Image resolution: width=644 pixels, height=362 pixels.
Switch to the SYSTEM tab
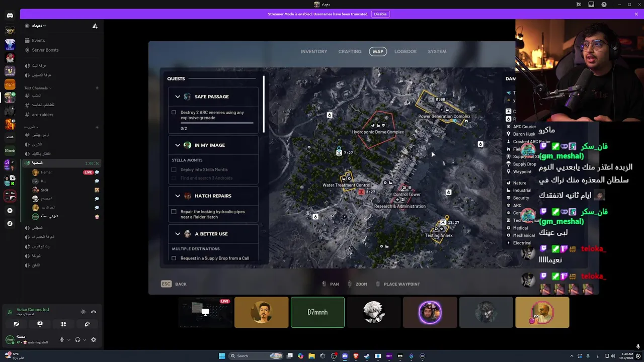(x=437, y=51)
